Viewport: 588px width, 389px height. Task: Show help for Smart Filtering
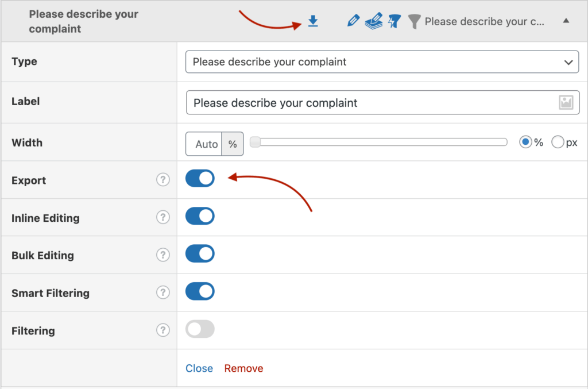[x=163, y=293]
